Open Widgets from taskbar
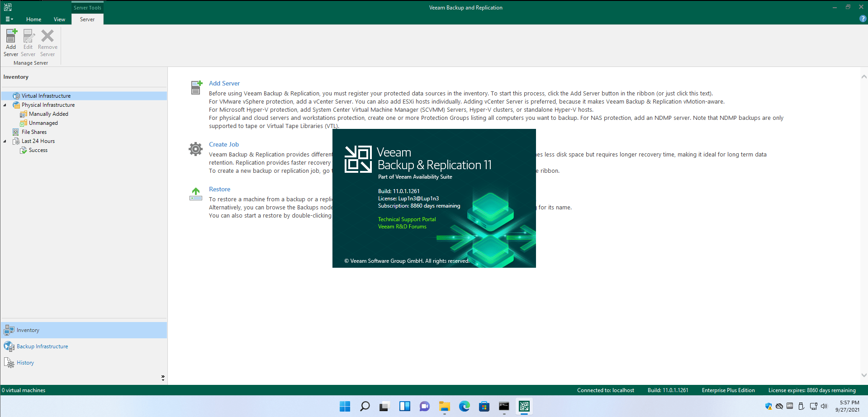The image size is (868, 417). click(404, 406)
